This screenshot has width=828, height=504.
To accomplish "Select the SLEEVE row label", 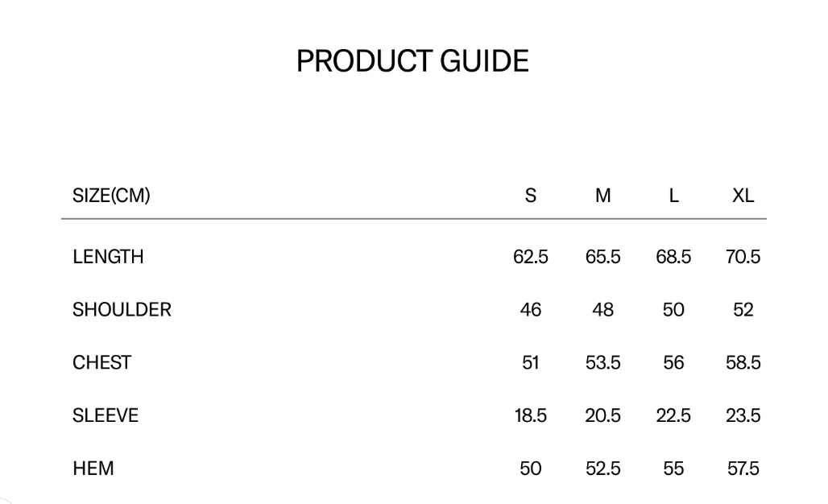I will pos(106,415).
